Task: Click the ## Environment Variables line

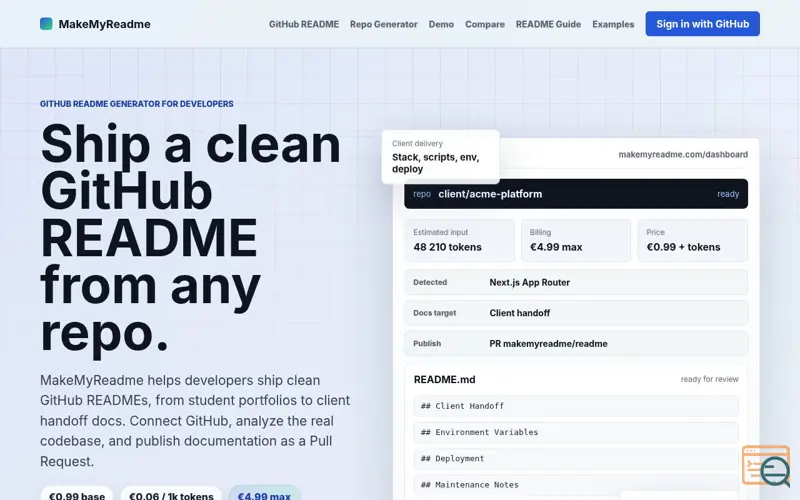Action: [x=576, y=432]
